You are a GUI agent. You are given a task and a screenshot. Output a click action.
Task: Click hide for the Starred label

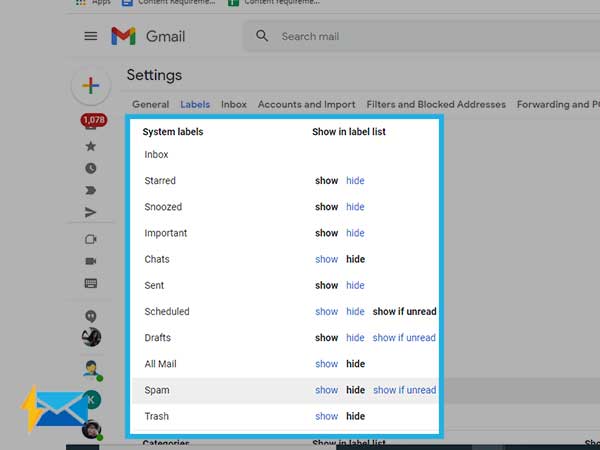(x=355, y=181)
